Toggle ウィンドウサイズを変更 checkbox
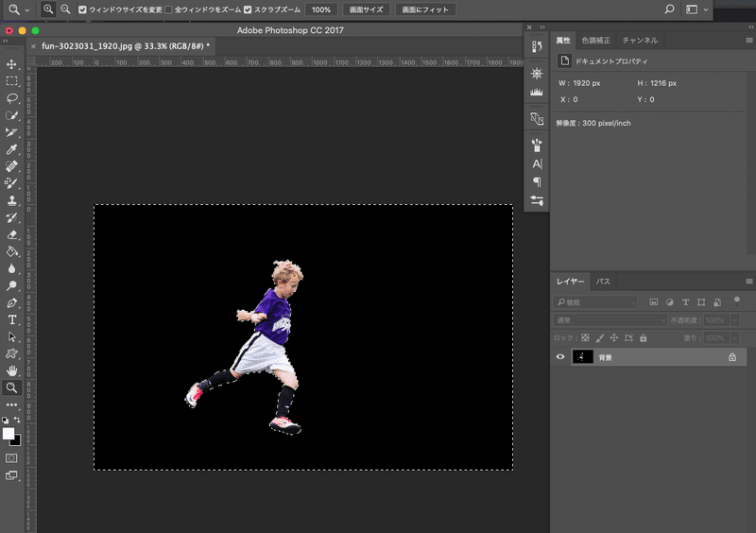 coord(82,9)
